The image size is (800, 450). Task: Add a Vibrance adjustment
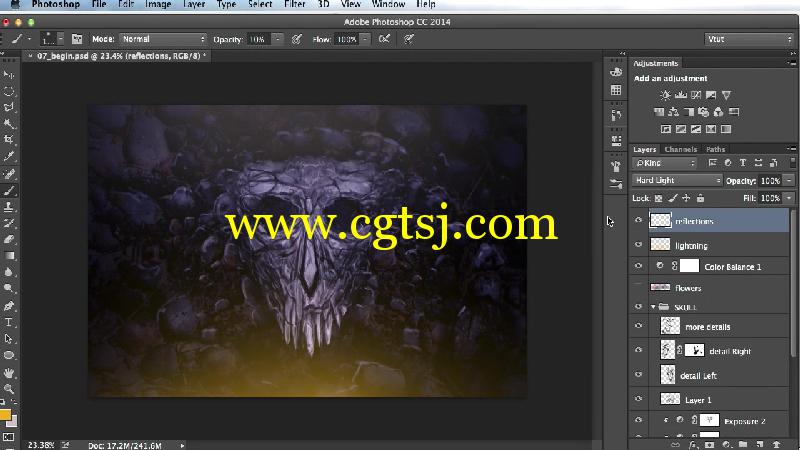(726, 95)
